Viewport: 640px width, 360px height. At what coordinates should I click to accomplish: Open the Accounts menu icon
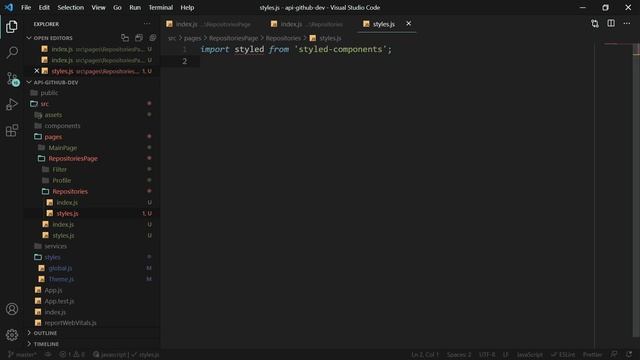(x=12, y=309)
